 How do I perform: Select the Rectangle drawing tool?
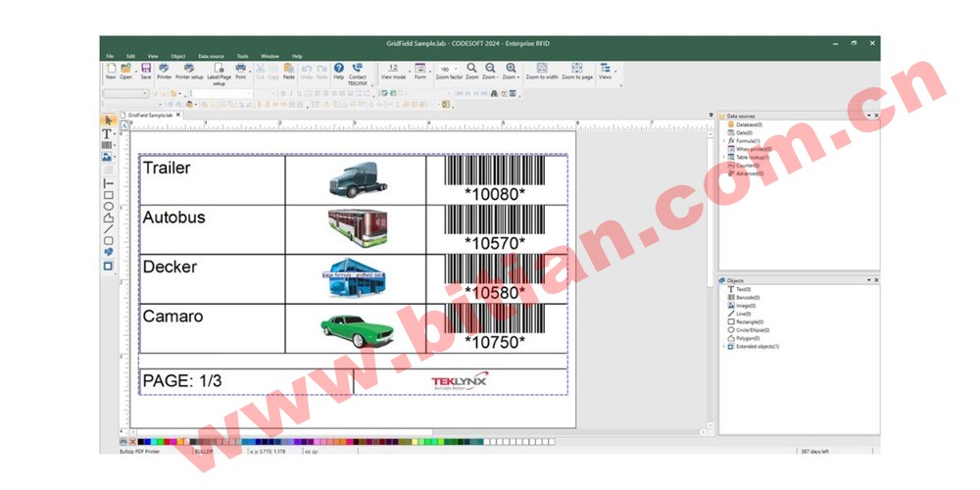[x=108, y=195]
